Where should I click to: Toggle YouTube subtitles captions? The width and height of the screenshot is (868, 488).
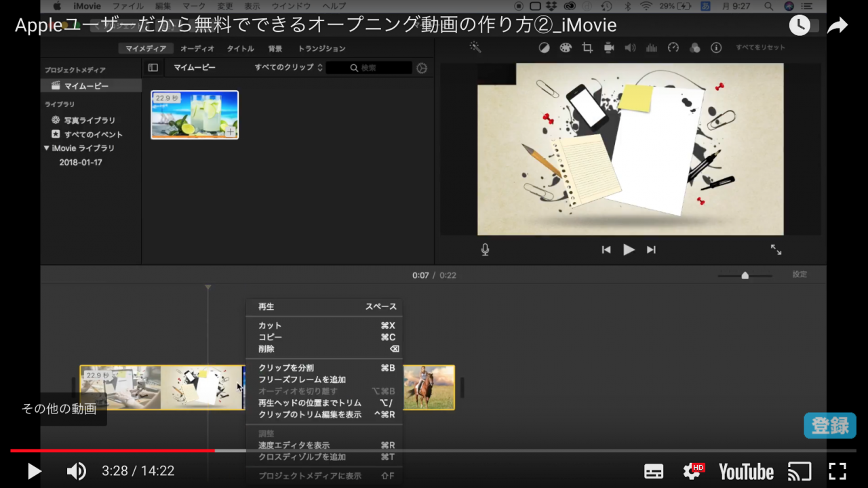click(x=654, y=472)
